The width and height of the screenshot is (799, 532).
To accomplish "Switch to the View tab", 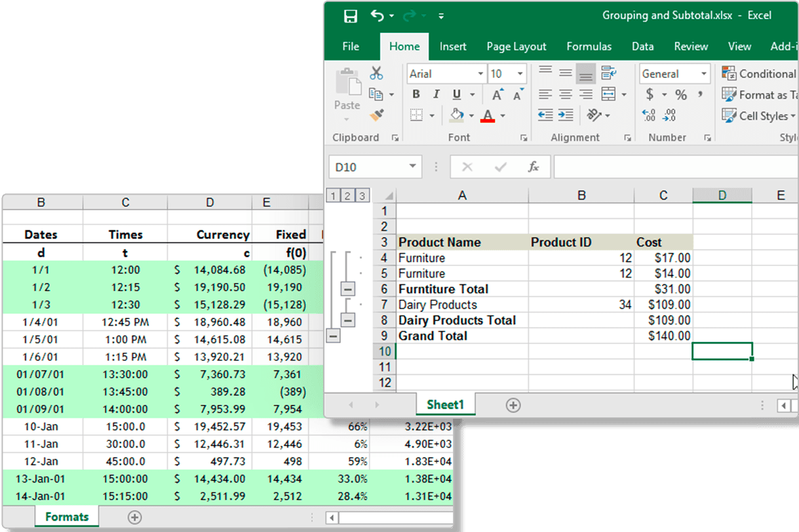I will point(739,47).
